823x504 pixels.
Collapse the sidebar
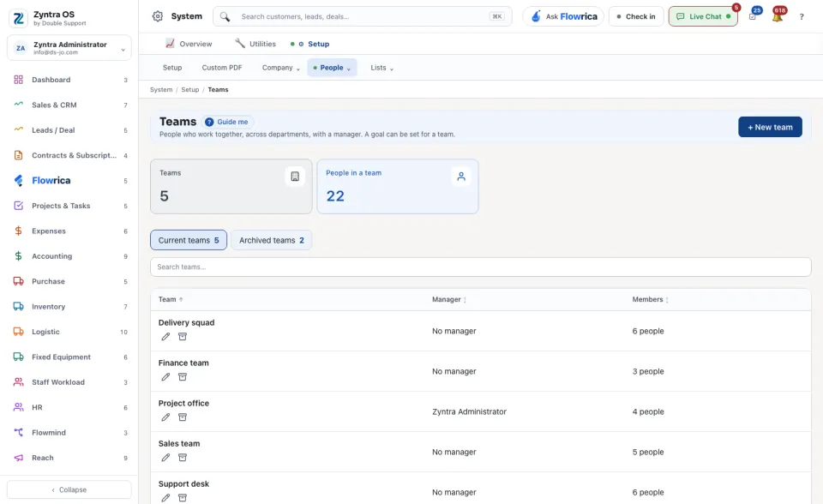pos(69,489)
